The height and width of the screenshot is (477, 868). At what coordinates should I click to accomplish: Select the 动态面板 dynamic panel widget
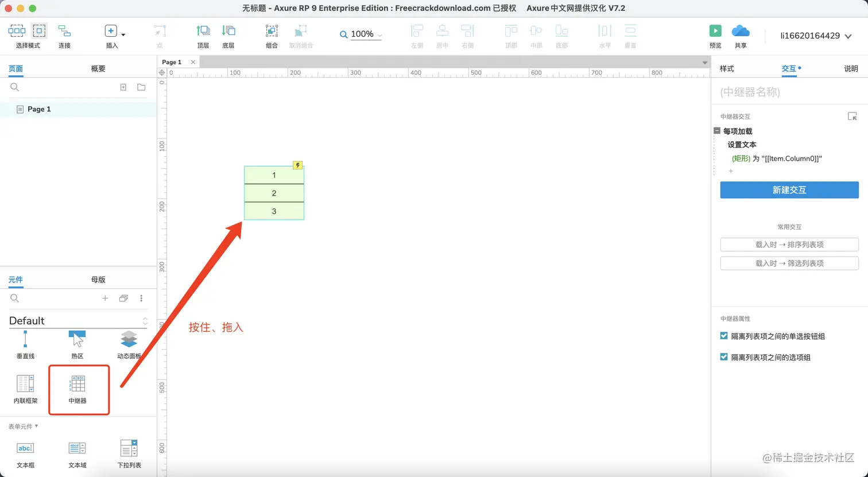point(129,345)
